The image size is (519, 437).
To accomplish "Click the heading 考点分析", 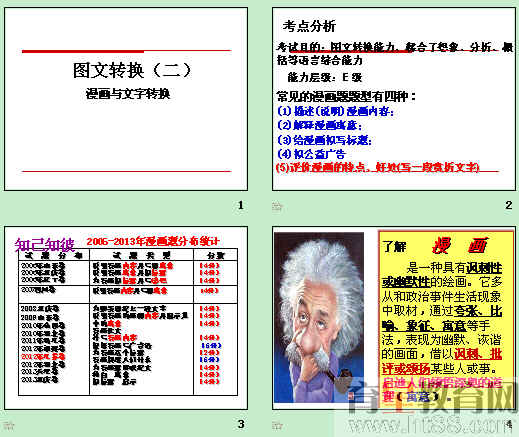I will (x=309, y=26).
